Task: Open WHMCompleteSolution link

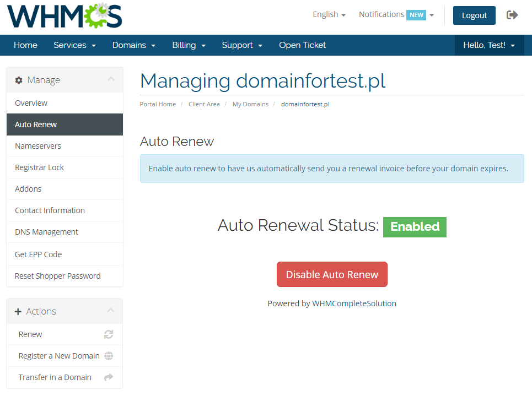Action: coord(354,304)
